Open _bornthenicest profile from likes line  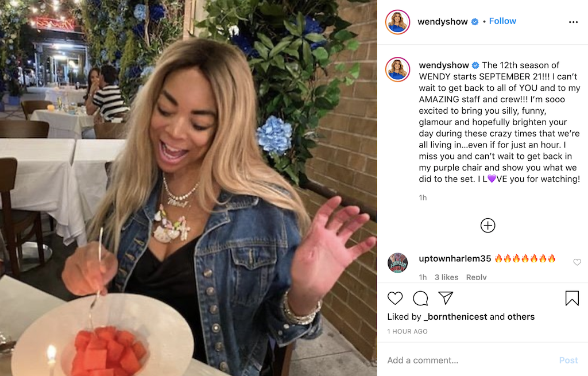455,317
